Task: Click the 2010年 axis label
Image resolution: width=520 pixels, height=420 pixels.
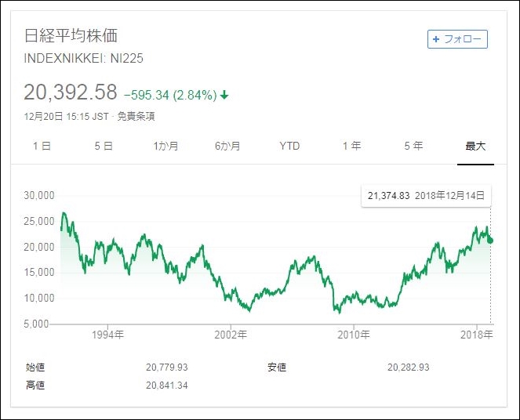Action: click(x=354, y=335)
